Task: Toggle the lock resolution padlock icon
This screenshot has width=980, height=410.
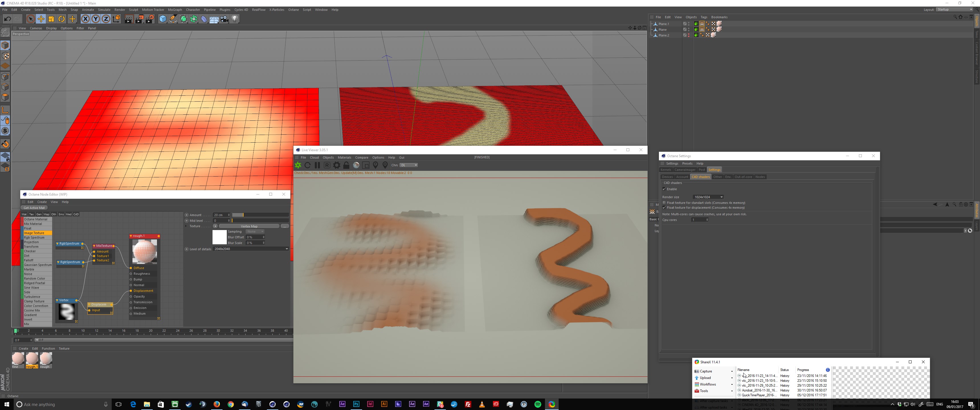Action: (x=346, y=165)
